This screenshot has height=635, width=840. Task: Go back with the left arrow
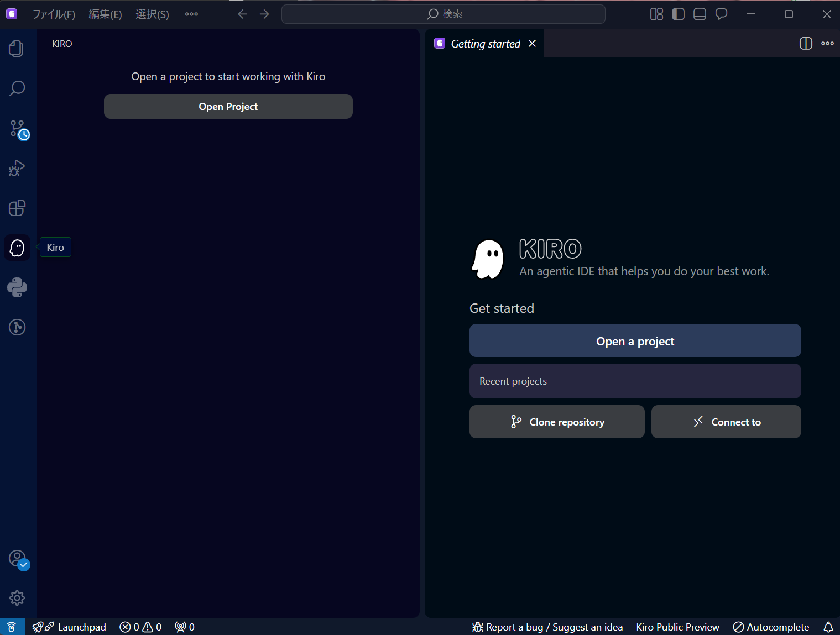[242, 14]
